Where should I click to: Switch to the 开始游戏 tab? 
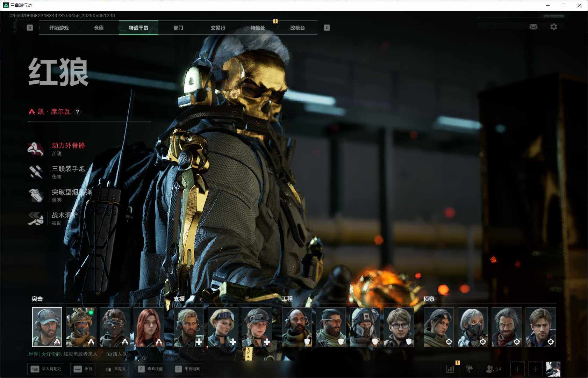click(59, 28)
